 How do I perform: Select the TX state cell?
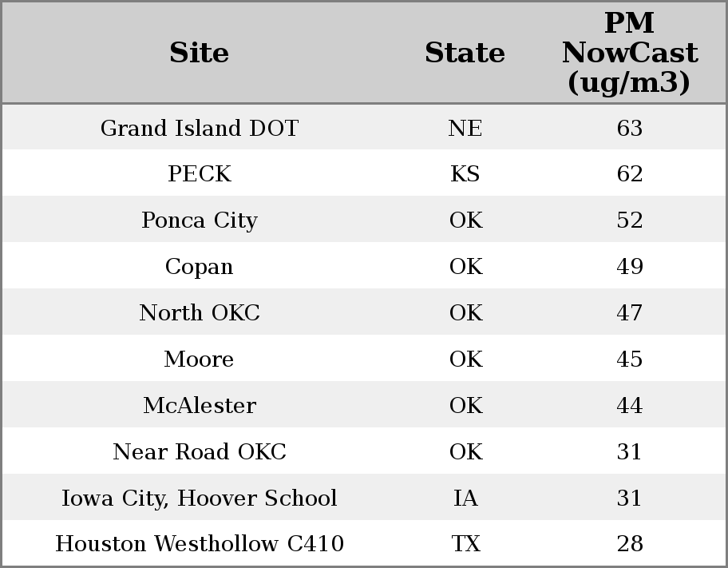(x=465, y=544)
